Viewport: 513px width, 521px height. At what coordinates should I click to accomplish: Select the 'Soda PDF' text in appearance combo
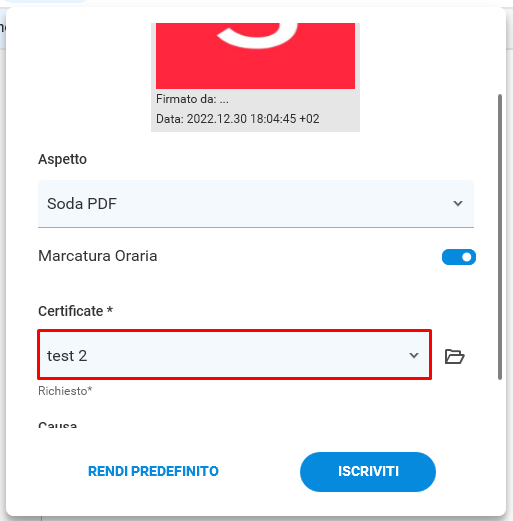click(82, 204)
